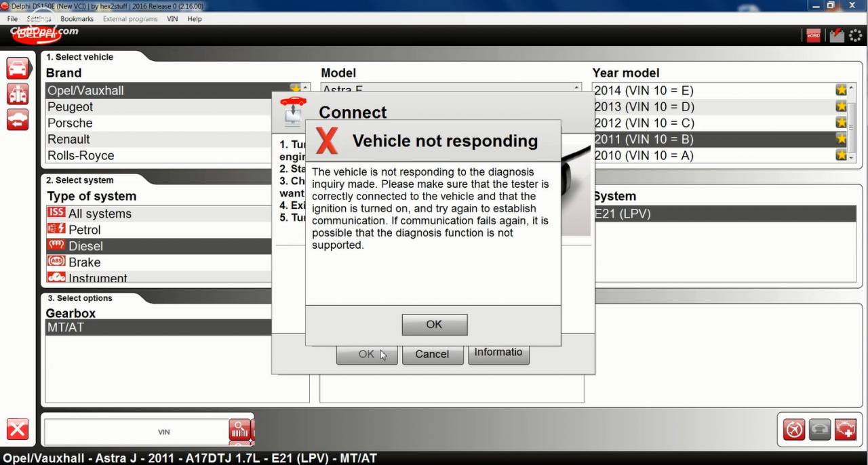Click the VIN input field

point(136,431)
